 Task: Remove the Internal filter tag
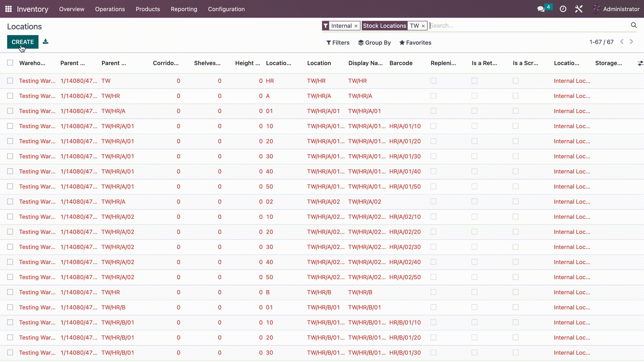click(x=357, y=25)
